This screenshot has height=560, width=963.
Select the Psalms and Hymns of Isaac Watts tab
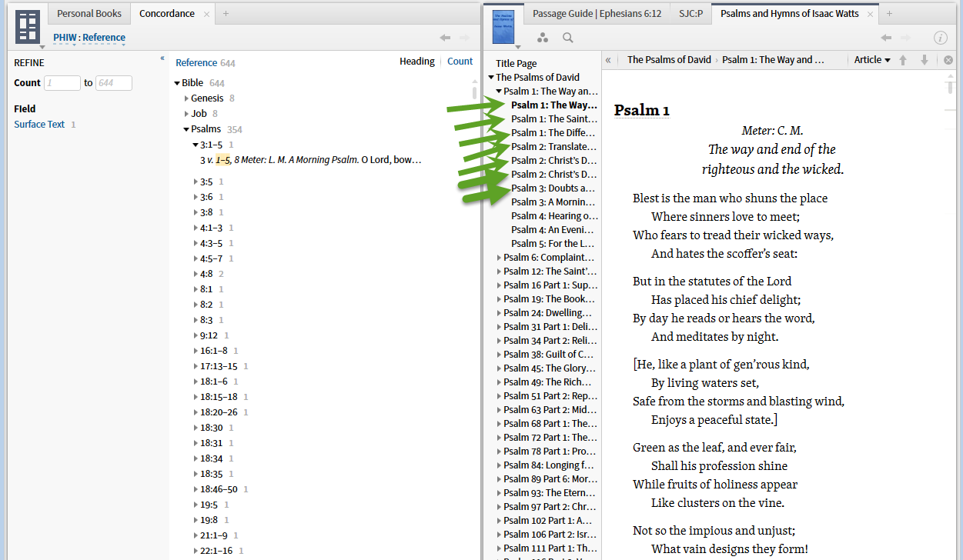(789, 14)
